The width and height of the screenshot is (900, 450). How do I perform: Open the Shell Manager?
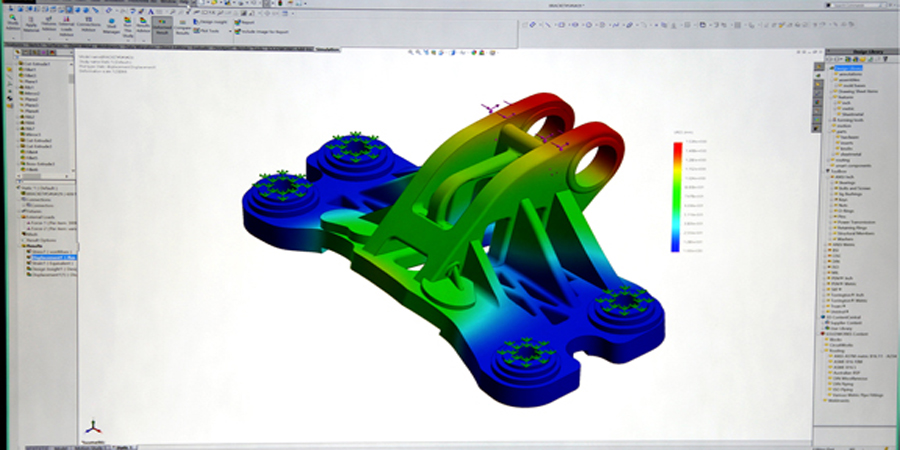tap(111, 28)
